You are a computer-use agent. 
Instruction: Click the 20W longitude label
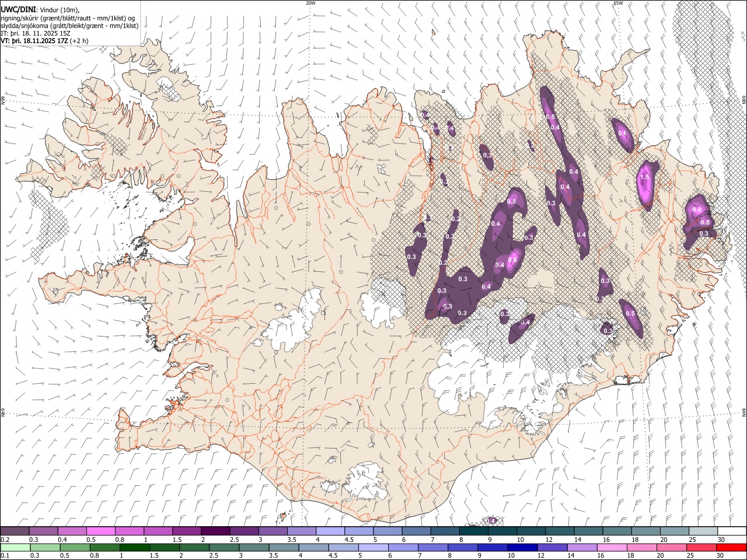pyautogui.click(x=310, y=3)
